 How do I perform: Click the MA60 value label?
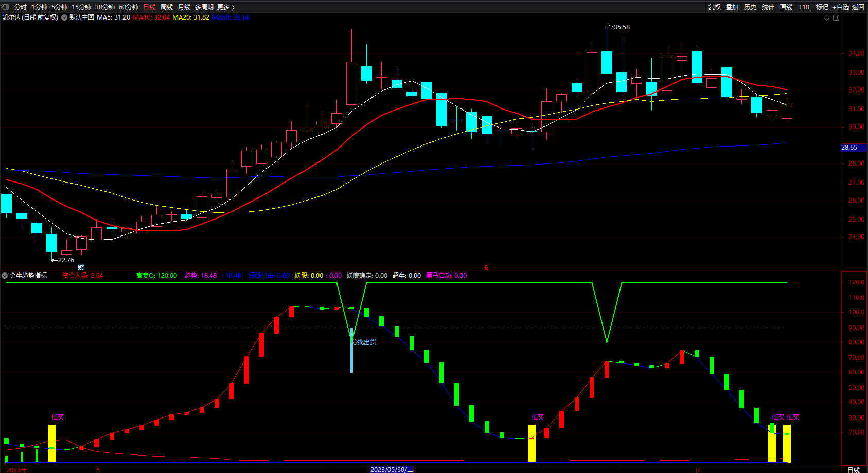coord(231,17)
